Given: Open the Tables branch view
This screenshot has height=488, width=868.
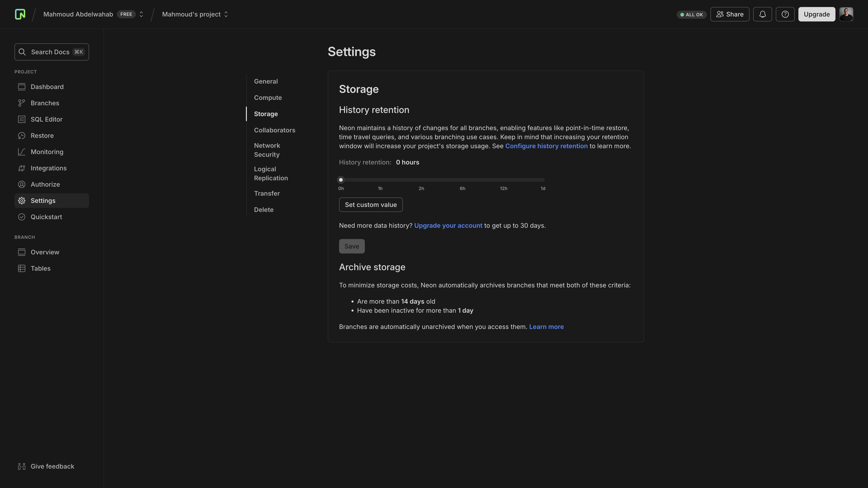Looking at the screenshot, I should tap(40, 268).
